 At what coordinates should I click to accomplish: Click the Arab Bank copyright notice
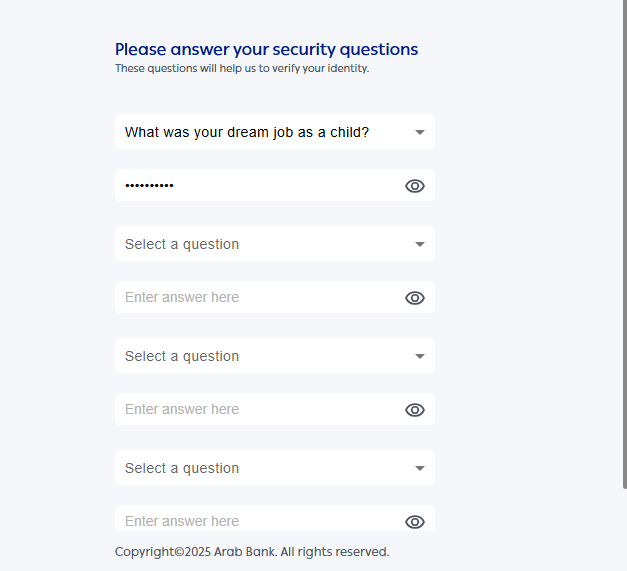click(x=252, y=552)
